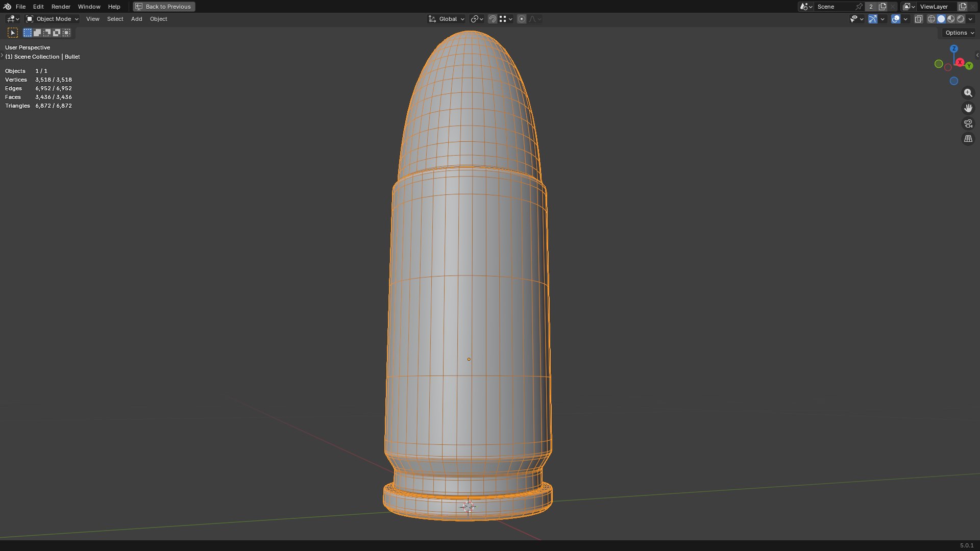The height and width of the screenshot is (551, 980).
Task: Toggle viewport overlays display
Action: 896,19
